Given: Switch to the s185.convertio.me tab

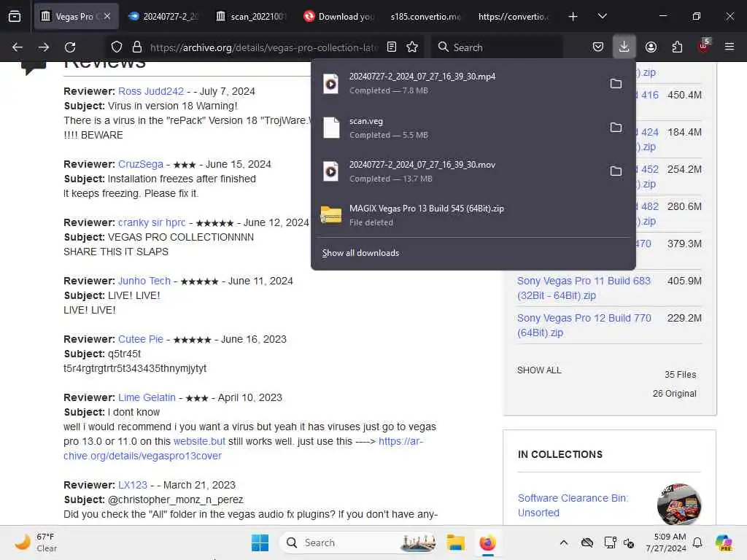Looking at the screenshot, I should click(x=425, y=16).
